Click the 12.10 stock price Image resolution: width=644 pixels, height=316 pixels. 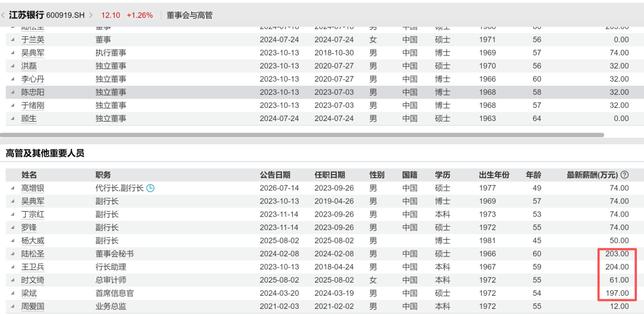[x=110, y=16]
